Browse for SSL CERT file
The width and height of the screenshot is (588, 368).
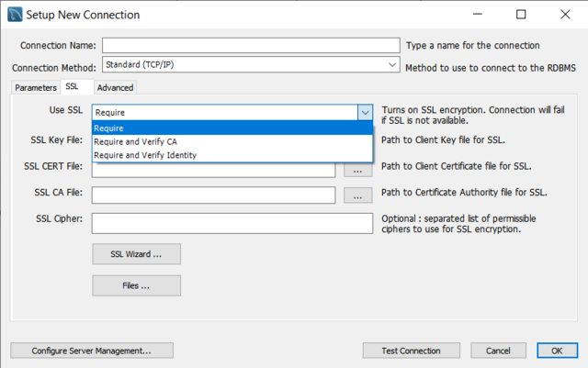(357, 168)
